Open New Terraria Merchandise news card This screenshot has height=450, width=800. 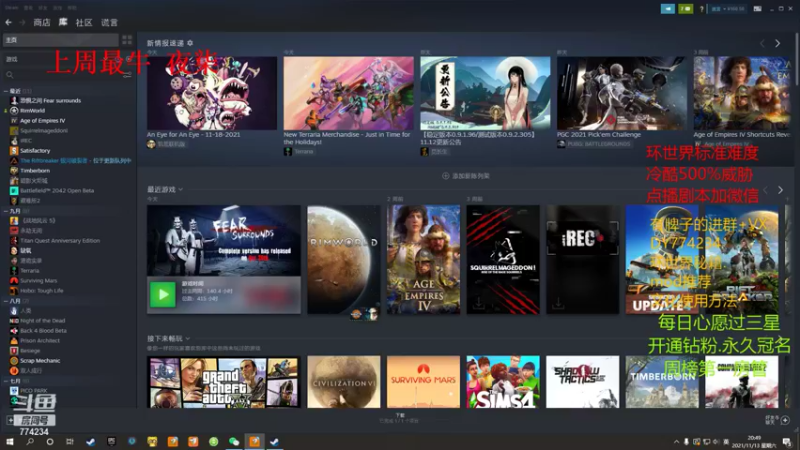click(x=348, y=93)
